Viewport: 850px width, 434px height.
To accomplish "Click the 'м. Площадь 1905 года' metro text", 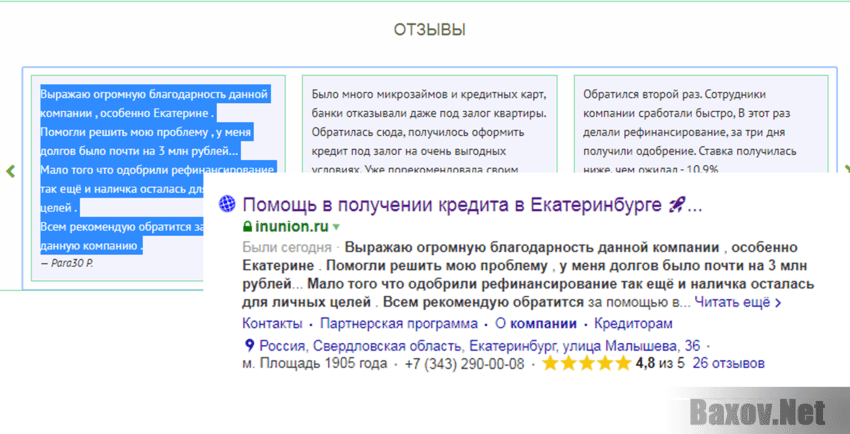I will [314, 364].
